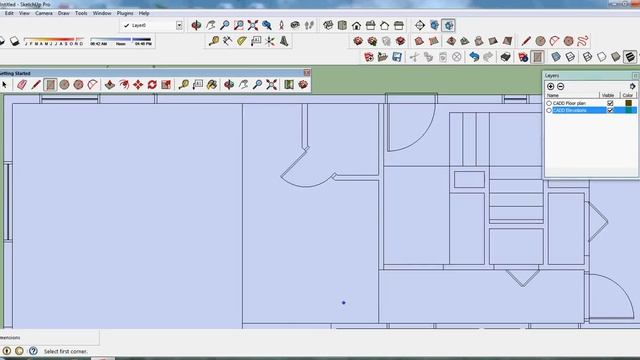The image size is (640, 360).
Task: Select the CADD Elevations layer name
Action: pos(570,110)
